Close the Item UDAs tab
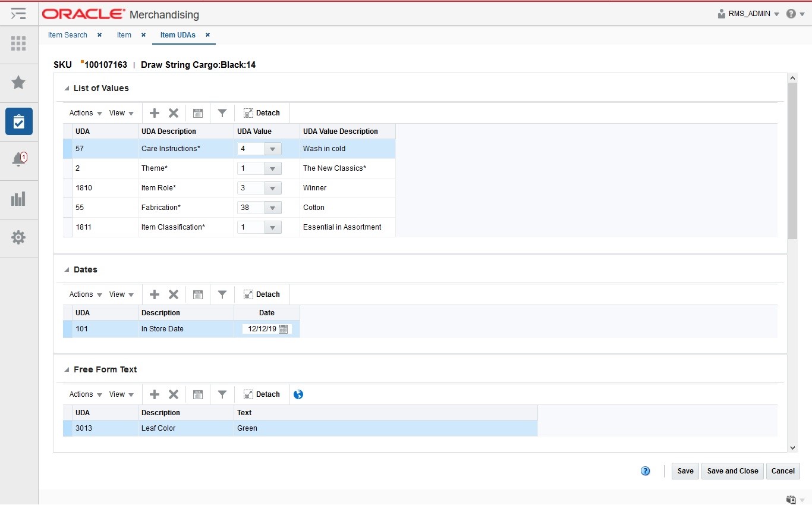This screenshot has height=508, width=812. (x=207, y=35)
